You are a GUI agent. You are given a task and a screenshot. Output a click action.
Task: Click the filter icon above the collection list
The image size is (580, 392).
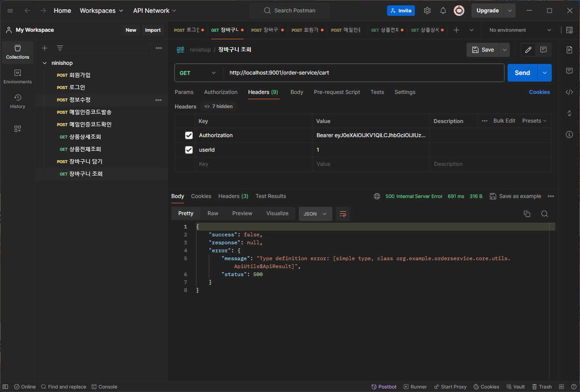tap(60, 48)
